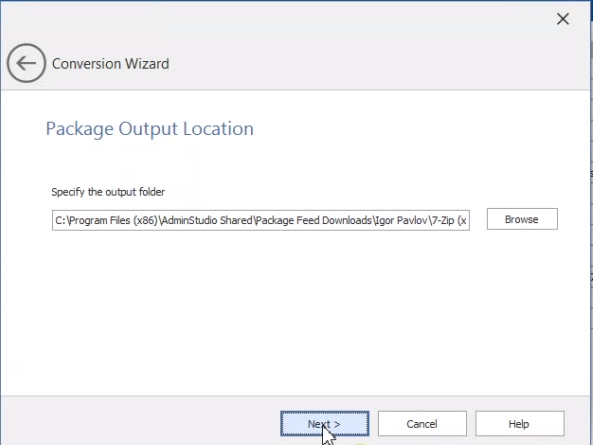Viewport: 593px width, 445px height.
Task: Place cursor on '7-Zip' at path end
Action: pos(442,220)
